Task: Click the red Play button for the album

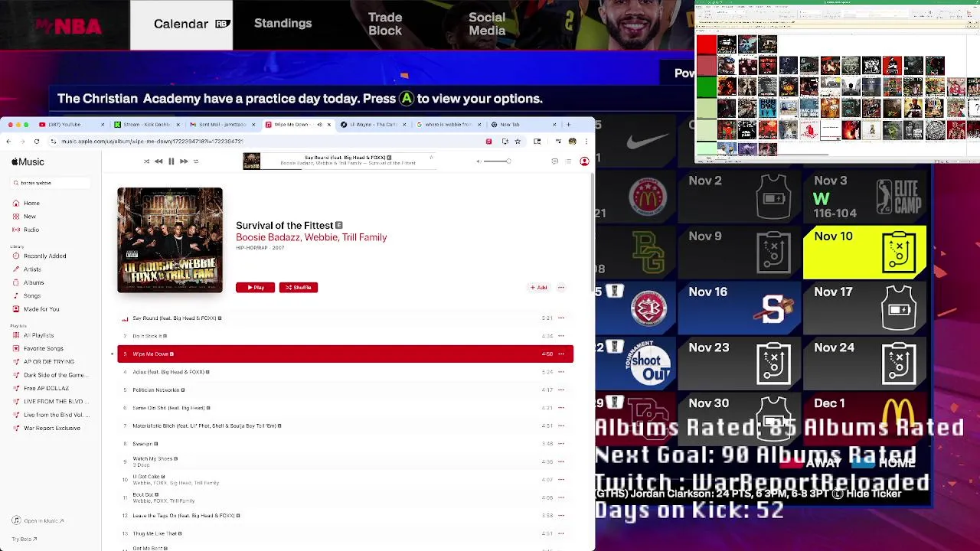Action: 255,288
